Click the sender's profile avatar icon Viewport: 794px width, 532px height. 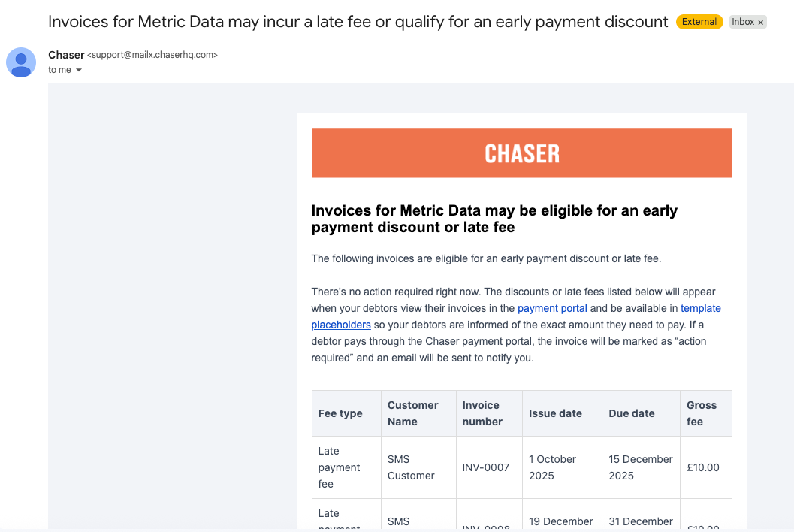pyautogui.click(x=21, y=62)
